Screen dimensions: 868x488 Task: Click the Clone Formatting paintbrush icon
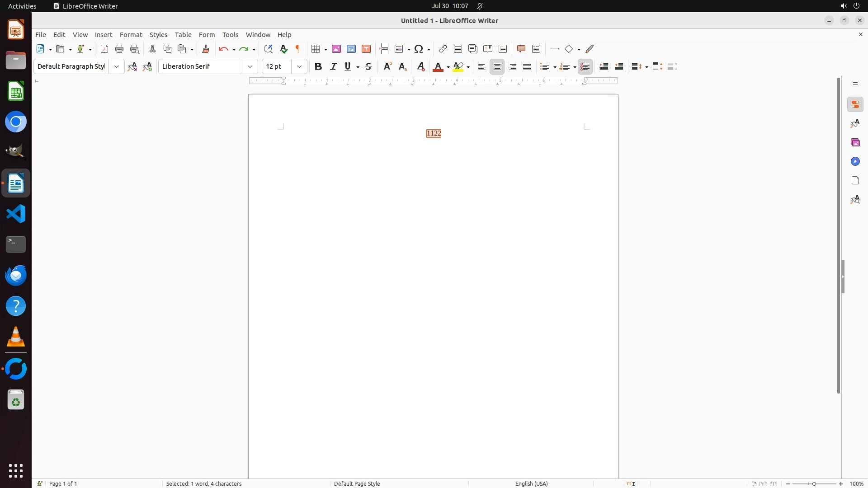tap(206, 49)
